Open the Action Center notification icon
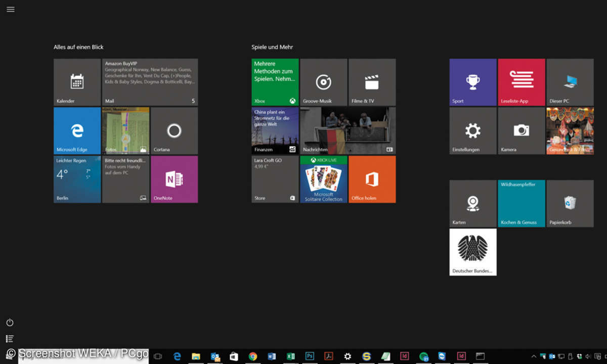This screenshot has width=607, height=364. point(597,356)
